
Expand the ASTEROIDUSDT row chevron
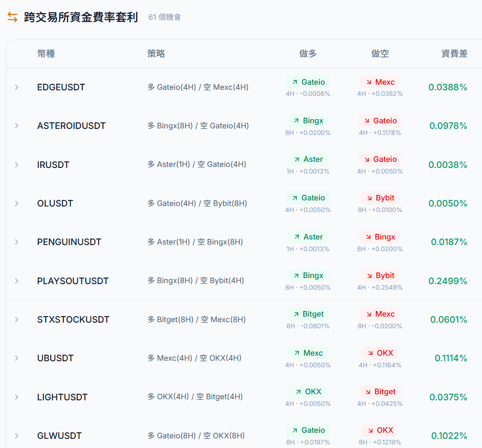(17, 126)
